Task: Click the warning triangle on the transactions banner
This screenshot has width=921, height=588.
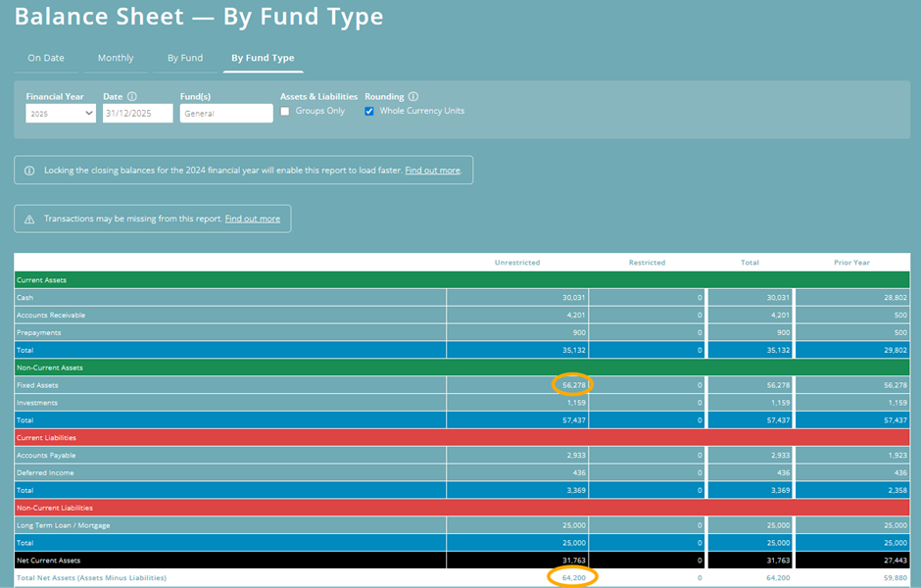Action: pyautogui.click(x=27, y=218)
